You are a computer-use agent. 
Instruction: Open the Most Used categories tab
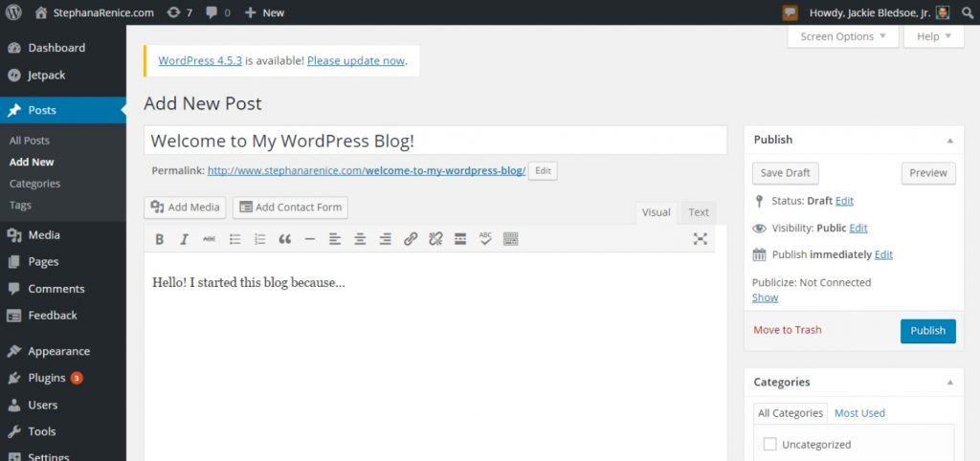tap(859, 413)
